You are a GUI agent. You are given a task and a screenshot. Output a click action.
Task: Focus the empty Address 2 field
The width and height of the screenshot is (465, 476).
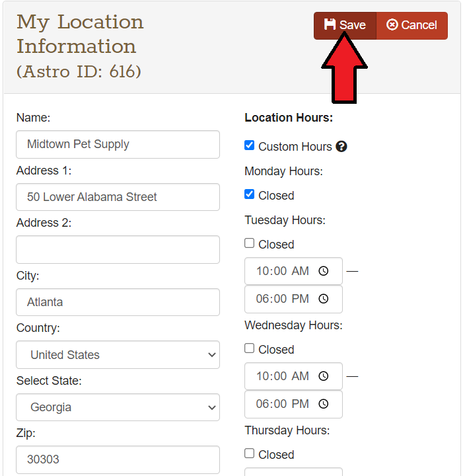point(118,250)
